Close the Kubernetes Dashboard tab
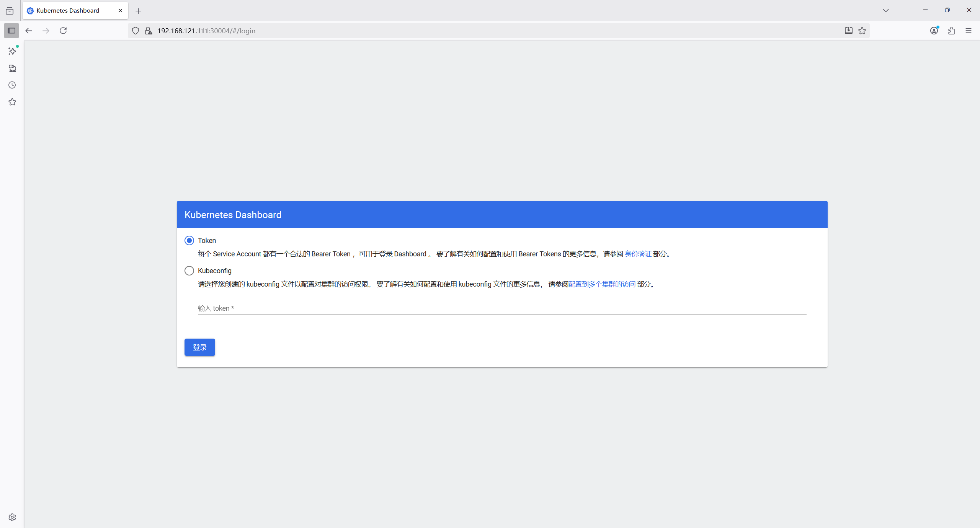 [x=120, y=11]
